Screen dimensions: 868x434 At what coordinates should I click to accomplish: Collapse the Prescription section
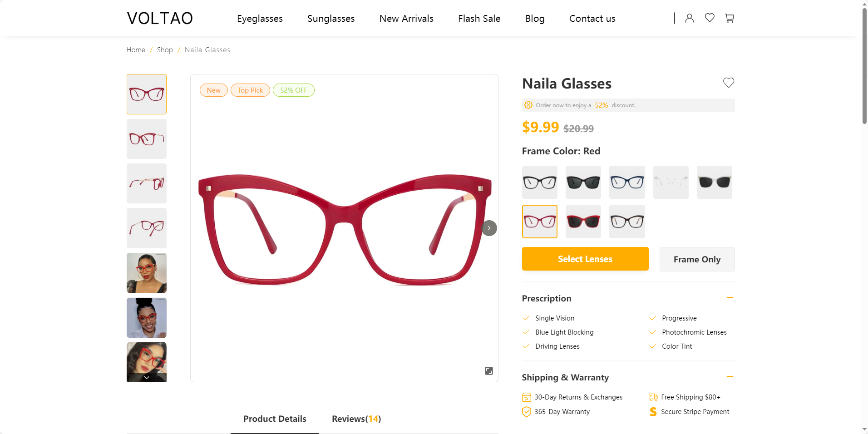coord(730,298)
